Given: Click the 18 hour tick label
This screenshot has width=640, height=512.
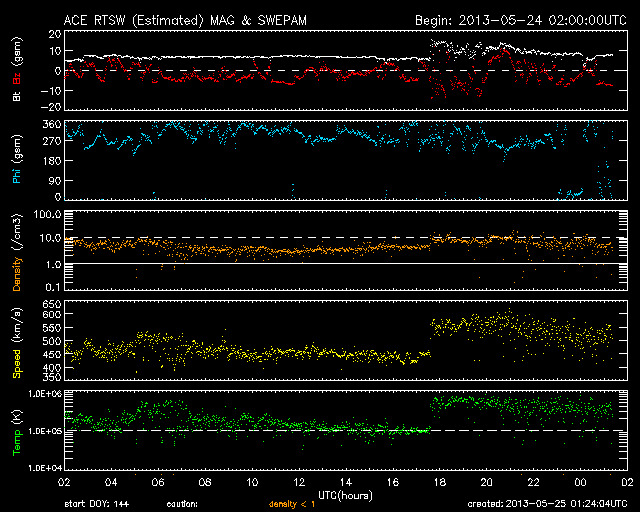Looking at the screenshot, I should pos(438,482).
